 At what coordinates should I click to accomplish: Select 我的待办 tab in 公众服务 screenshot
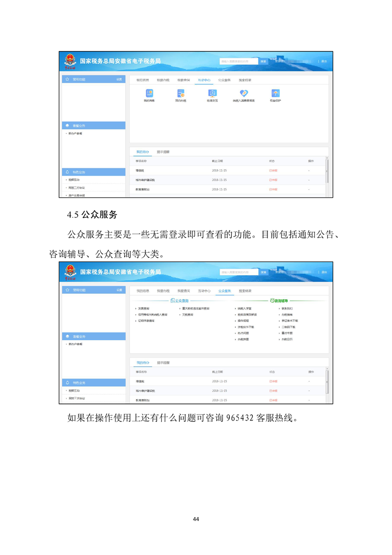pos(143,363)
